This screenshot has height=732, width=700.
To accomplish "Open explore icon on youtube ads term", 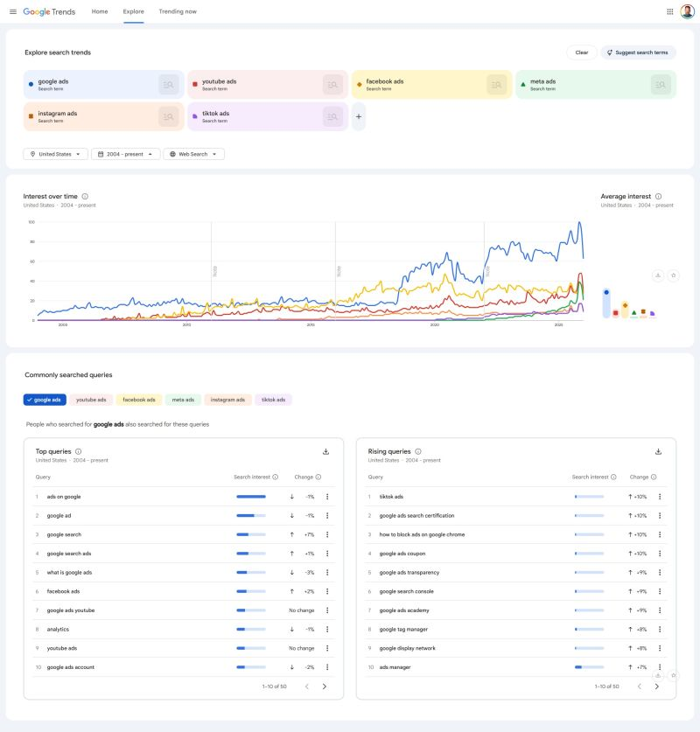I will click(x=332, y=85).
